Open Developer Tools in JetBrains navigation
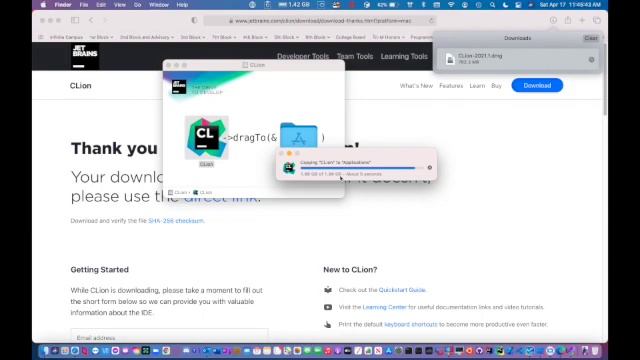The image size is (640, 360). coord(303,56)
